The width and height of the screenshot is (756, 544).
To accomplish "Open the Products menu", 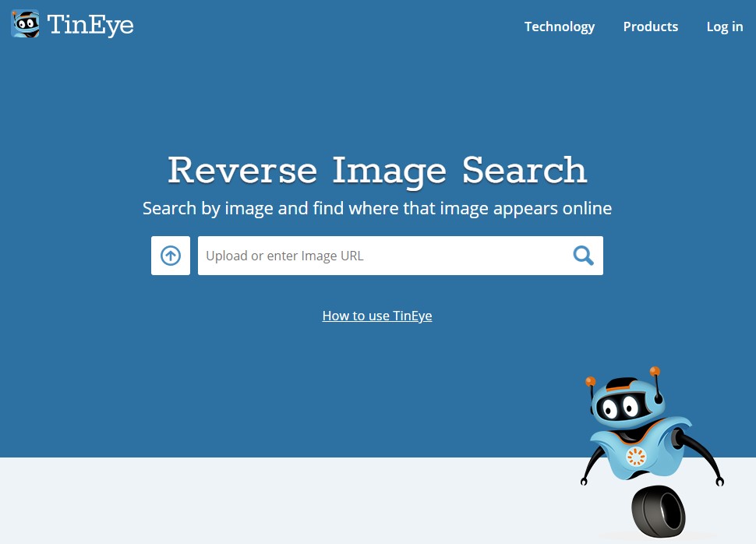I will 651,26.
